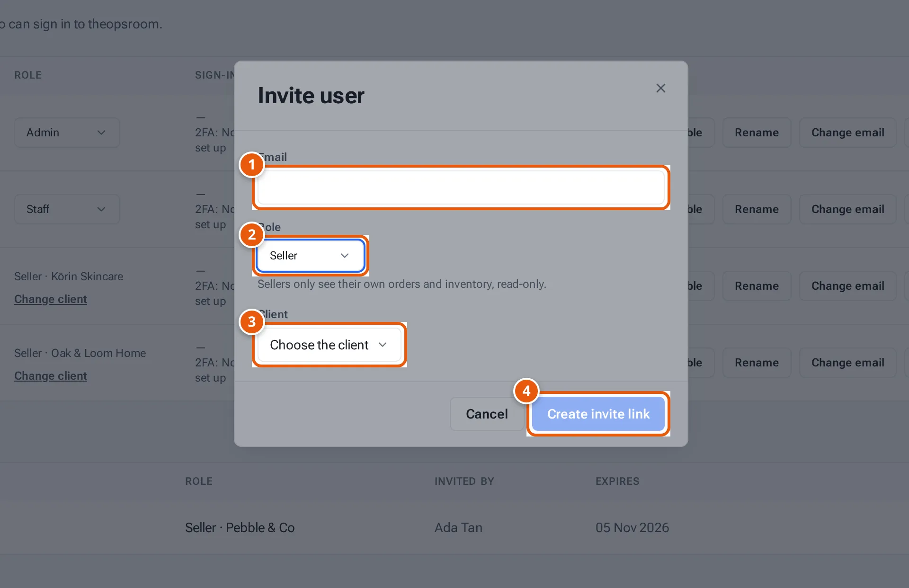Screen dimensions: 909x588
Task: Click the Invite user dialog title
Action: (311, 96)
